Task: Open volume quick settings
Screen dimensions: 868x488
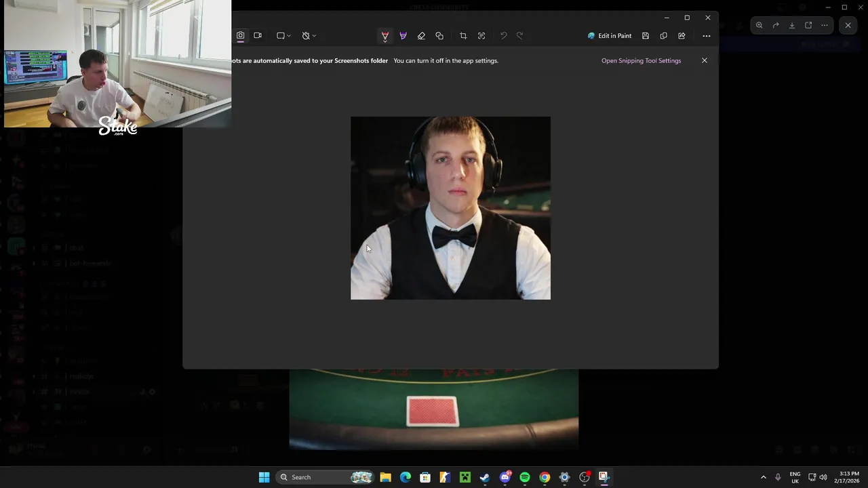Action: (x=823, y=477)
